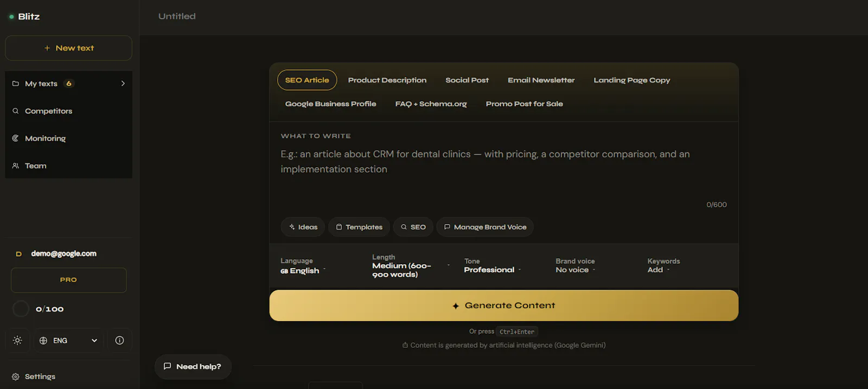The width and height of the screenshot is (868, 389).
Task: Select the FAQ + Schema.org tab
Action: click(x=431, y=104)
